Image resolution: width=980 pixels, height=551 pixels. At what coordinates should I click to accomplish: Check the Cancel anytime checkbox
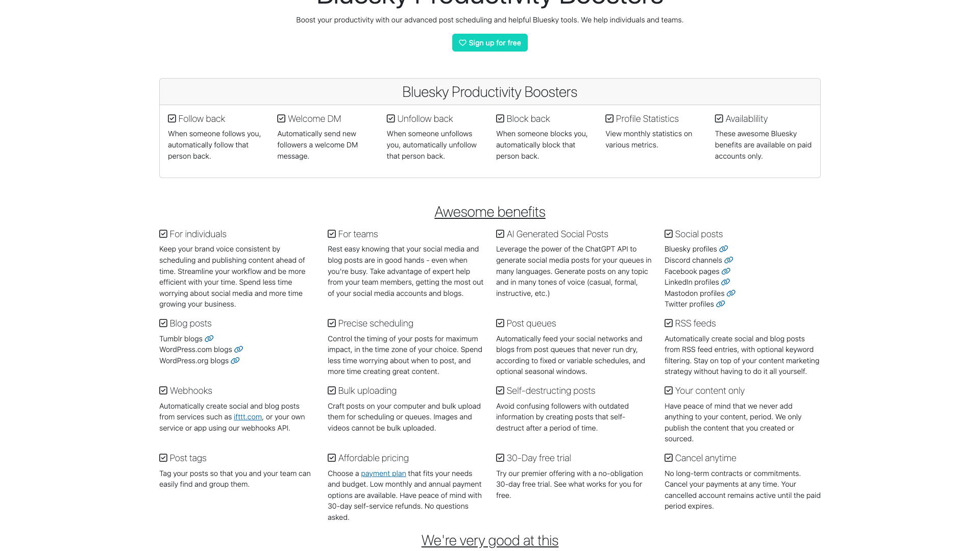pos(668,458)
